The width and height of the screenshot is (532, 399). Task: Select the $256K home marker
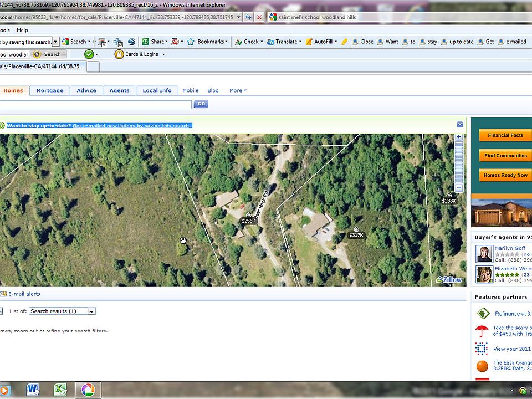[x=248, y=219]
